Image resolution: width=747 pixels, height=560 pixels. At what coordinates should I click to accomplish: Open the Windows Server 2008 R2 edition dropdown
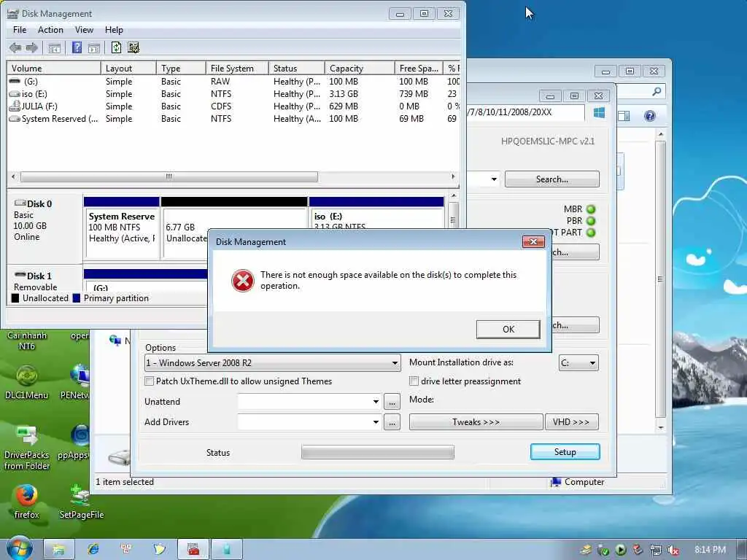click(x=273, y=363)
